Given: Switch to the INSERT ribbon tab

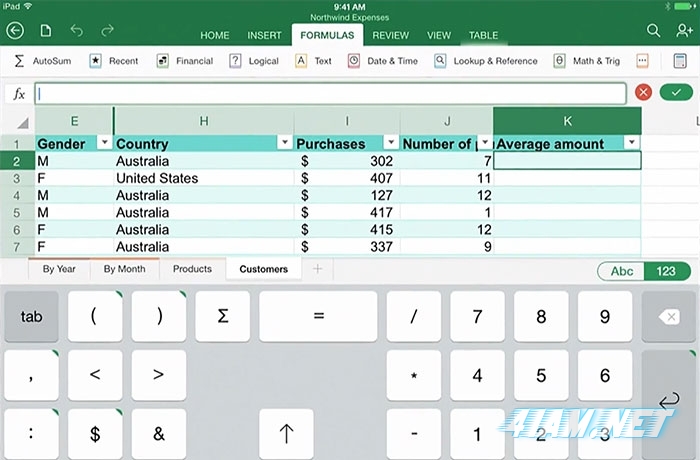Looking at the screenshot, I should pos(264,35).
